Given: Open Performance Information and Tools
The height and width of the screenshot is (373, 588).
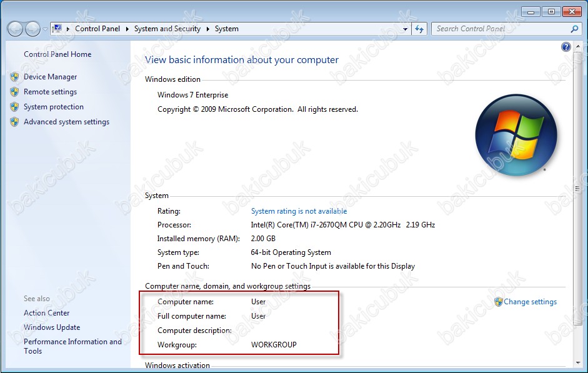Looking at the screenshot, I should pos(72,346).
